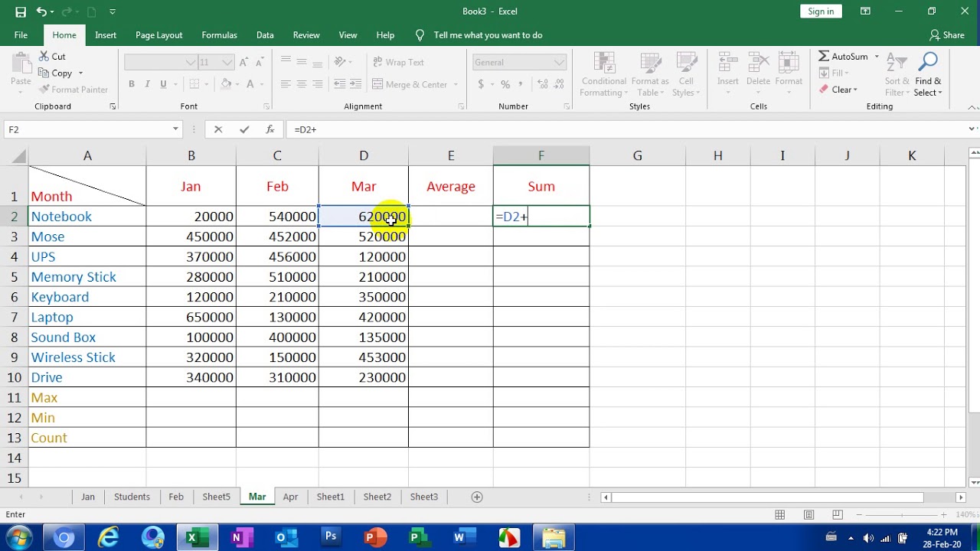Click the Cut scissors icon
This screenshot has width=980, height=551.
coord(43,56)
